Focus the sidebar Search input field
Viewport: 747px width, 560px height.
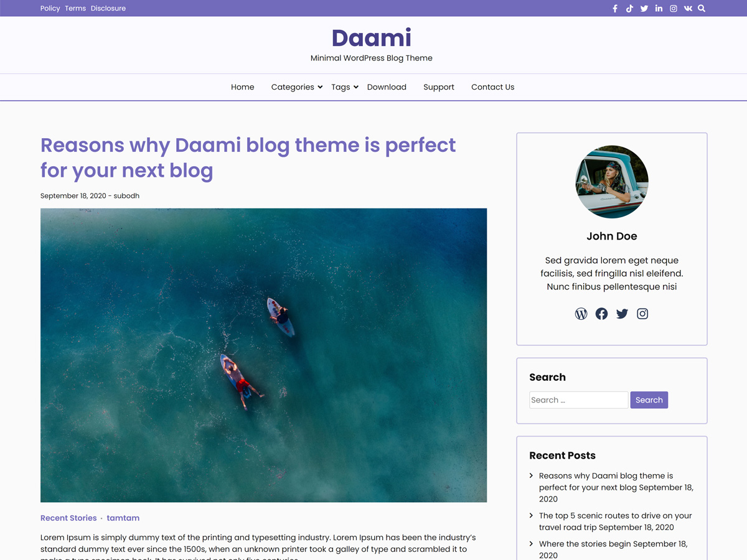[578, 400]
